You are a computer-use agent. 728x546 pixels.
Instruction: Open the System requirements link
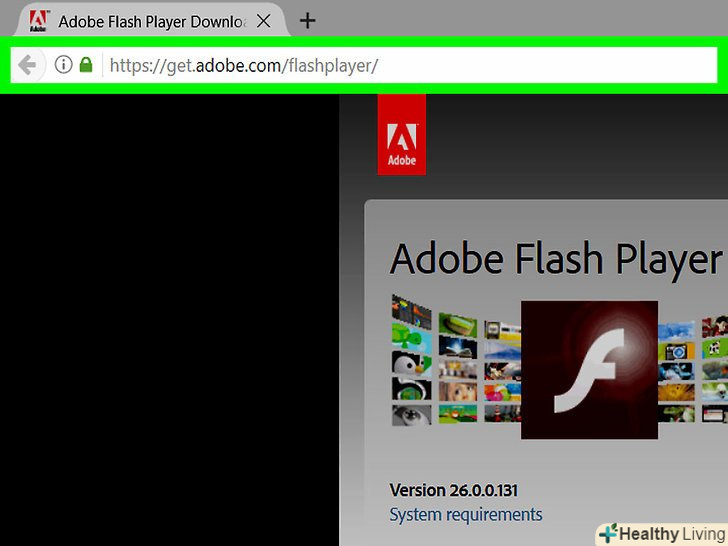click(466, 514)
